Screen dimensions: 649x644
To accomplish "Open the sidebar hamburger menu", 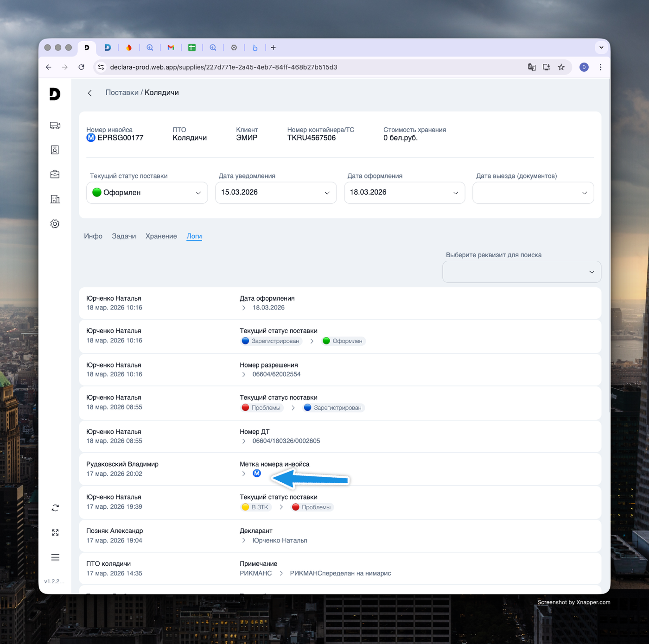I will coord(55,557).
